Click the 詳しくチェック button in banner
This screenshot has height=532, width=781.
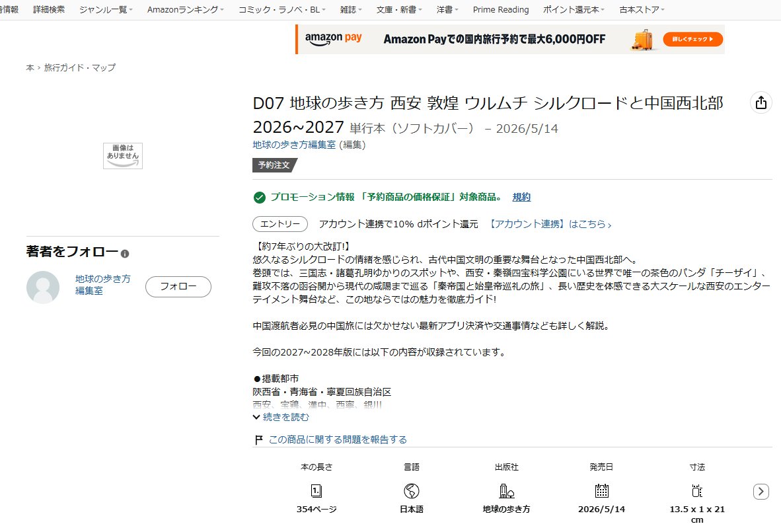click(693, 40)
